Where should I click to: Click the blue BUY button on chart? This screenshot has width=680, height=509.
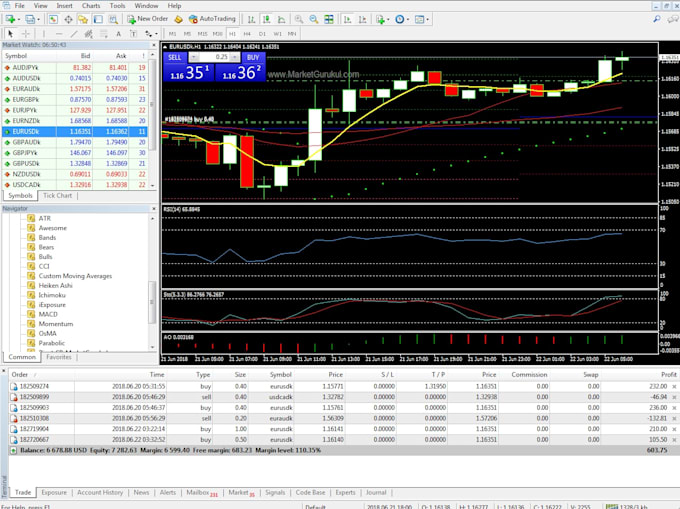click(x=252, y=57)
